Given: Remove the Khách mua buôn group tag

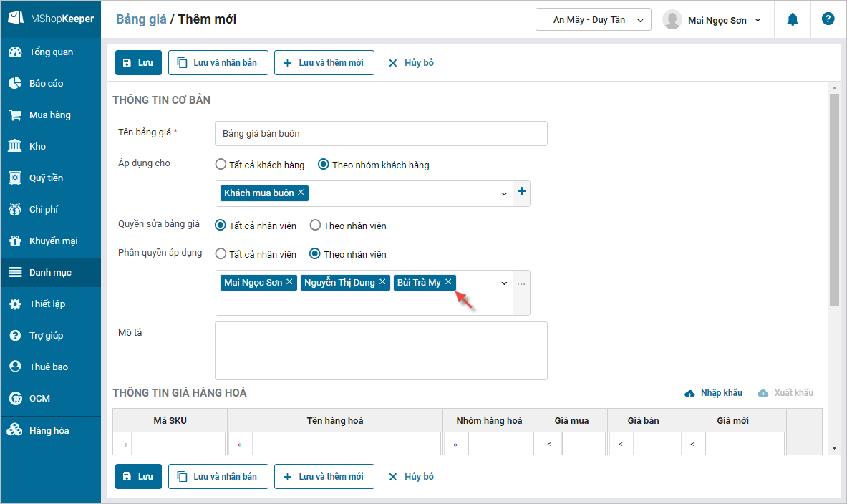Looking at the screenshot, I should pos(301,193).
